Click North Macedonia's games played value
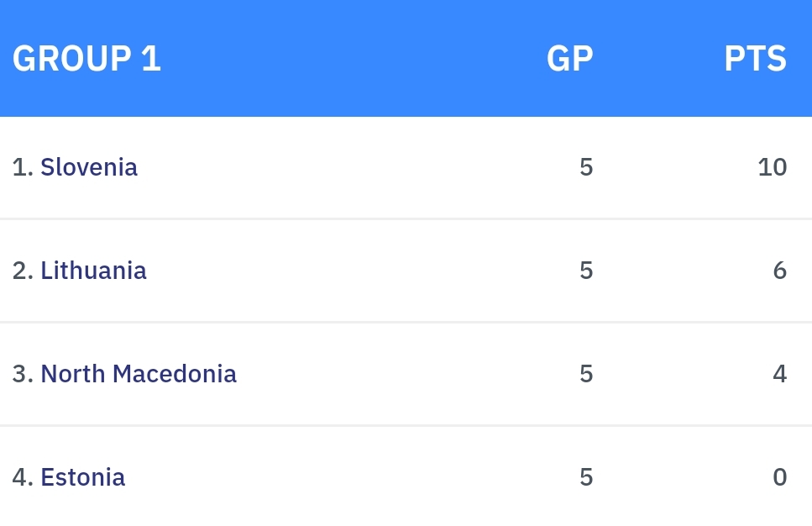812x526 pixels. pyautogui.click(x=586, y=374)
